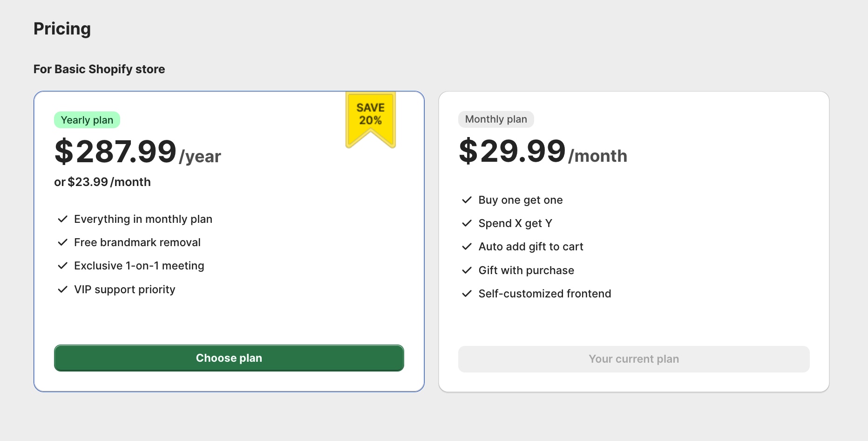Click the Self-customized frontend feature text
Screen dimensions: 868x441
tap(545, 294)
